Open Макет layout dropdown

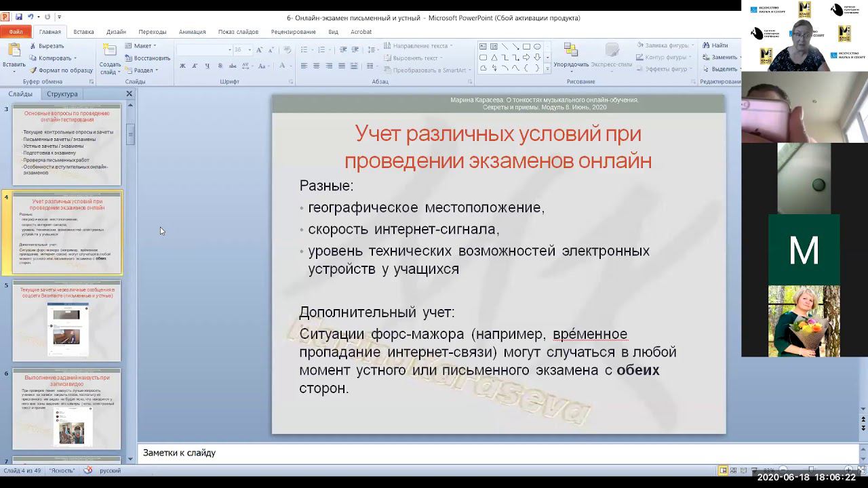142,46
